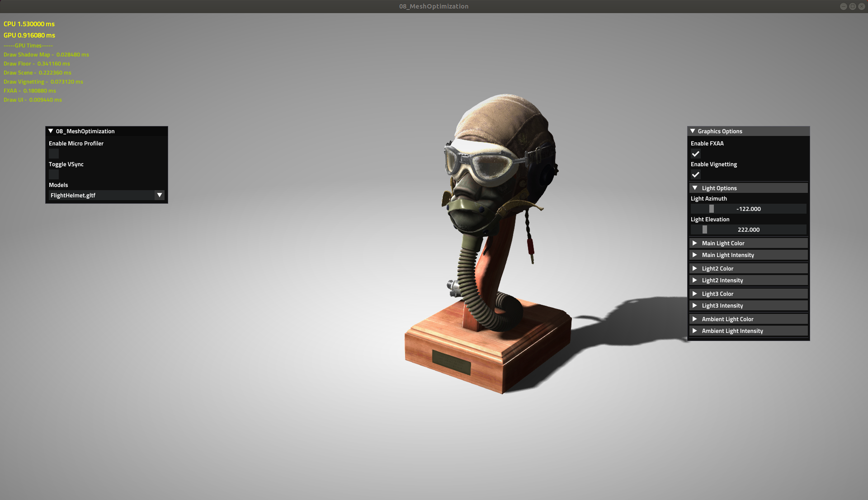868x500 pixels.
Task: Expand Light2 Intensity arrow
Action: 695,280
